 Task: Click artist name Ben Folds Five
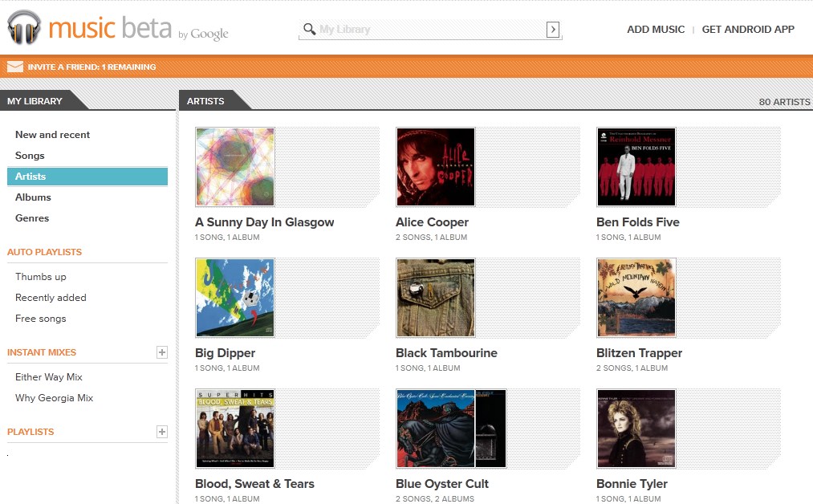click(638, 222)
